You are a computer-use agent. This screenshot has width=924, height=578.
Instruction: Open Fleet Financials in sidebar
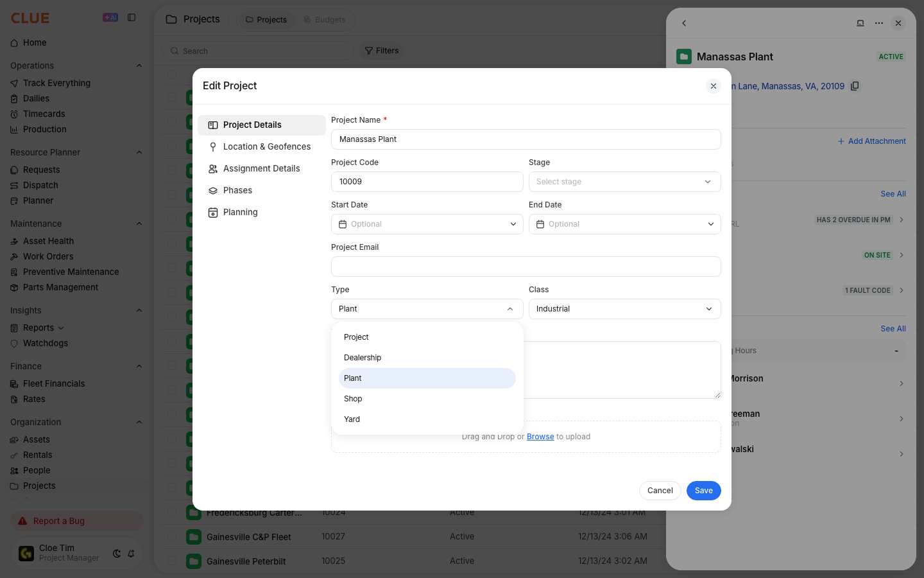[54, 384]
